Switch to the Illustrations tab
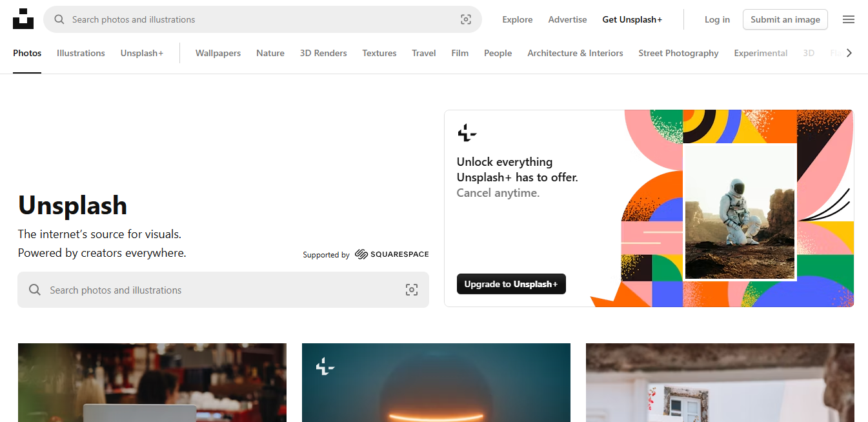The width and height of the screenshot is (868, 422). [80, 53]
